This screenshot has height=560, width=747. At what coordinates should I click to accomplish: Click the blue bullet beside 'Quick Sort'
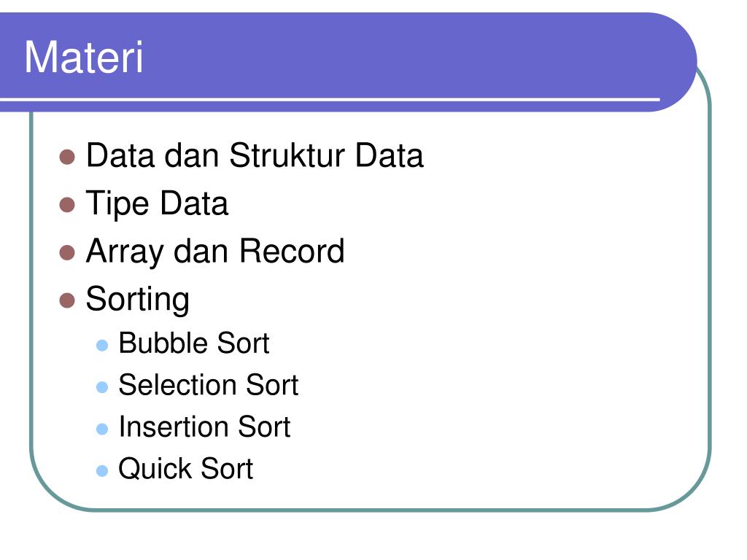point(102,471)
